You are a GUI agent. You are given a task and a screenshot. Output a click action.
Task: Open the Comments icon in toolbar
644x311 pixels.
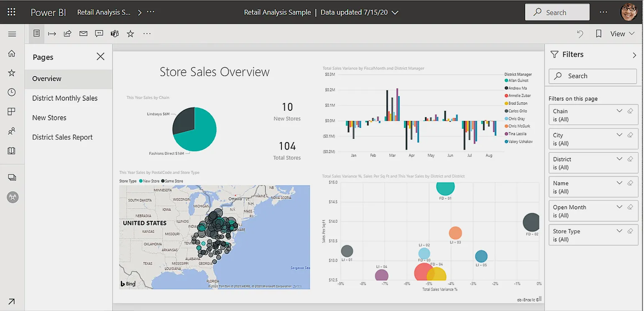(x=99, y=34)
